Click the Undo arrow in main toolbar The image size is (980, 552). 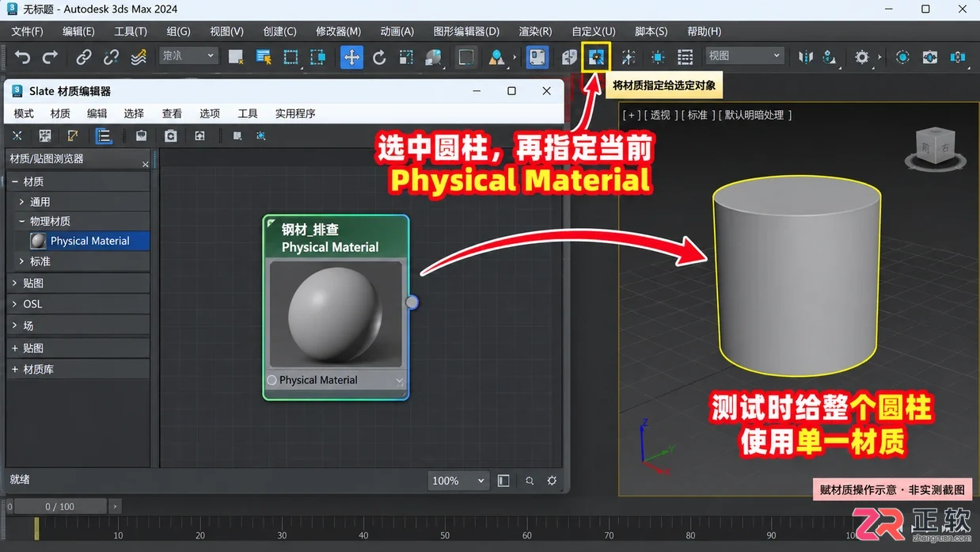(23, 57)
